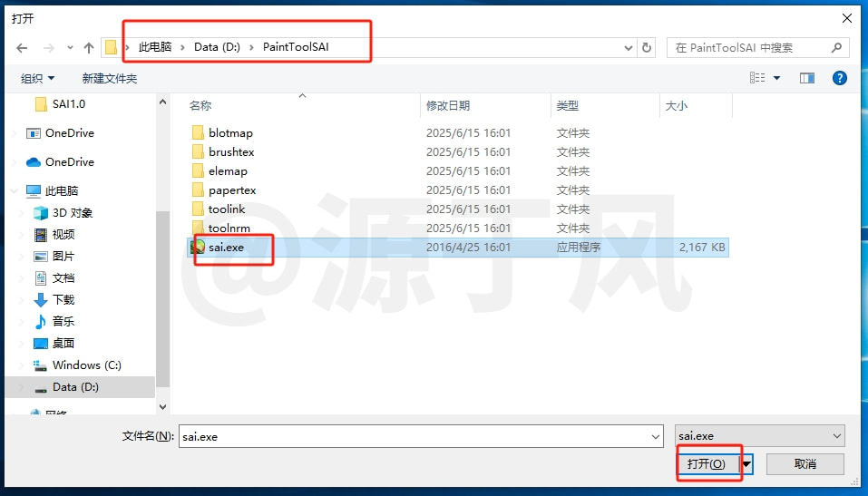Click sidebar scrollbar up arrow
This screenshot has height=496, width=868.
(162, 102)
